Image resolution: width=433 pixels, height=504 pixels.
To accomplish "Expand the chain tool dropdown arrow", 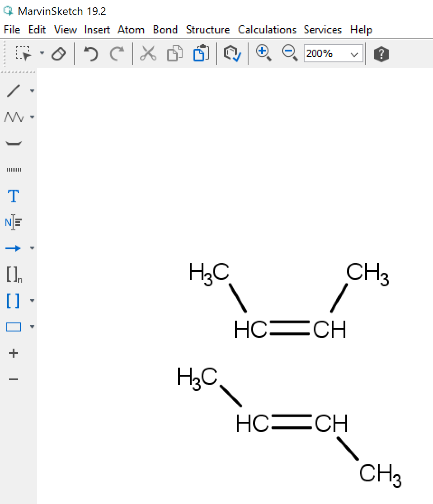I will 32,117.
